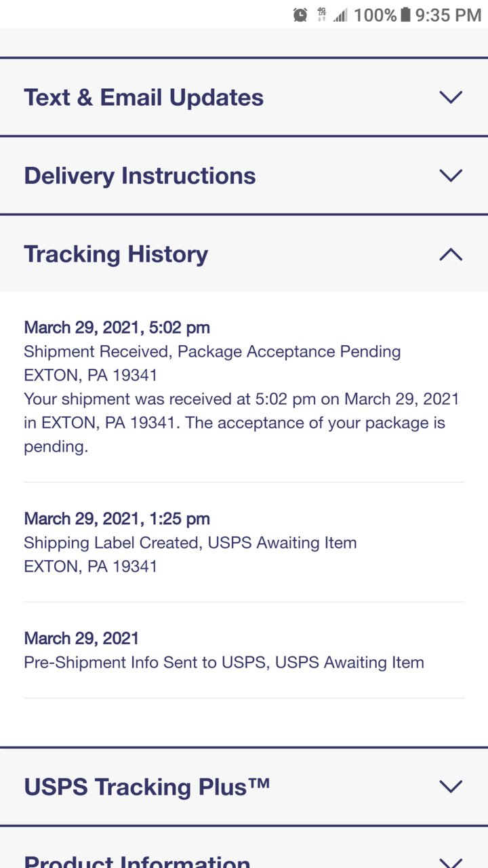Image resolution: width=488 pixels, height=868 pixels.
Task: Expand the USPS Tracking Plus chevron
Action: pos(451,787)
